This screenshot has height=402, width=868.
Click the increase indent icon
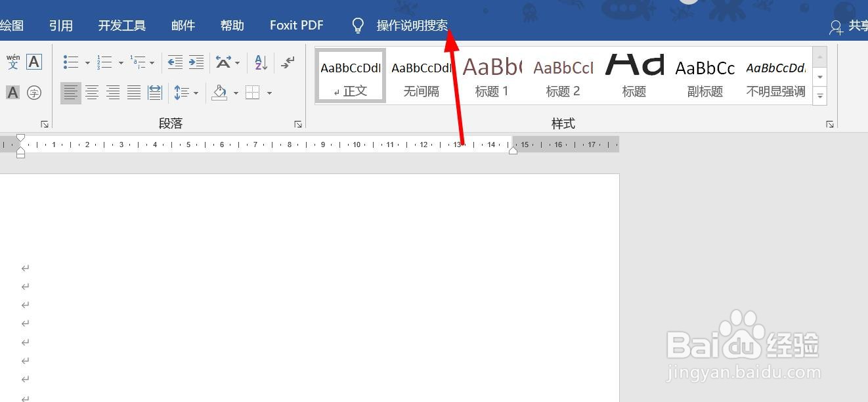click(x=196, y=62)
